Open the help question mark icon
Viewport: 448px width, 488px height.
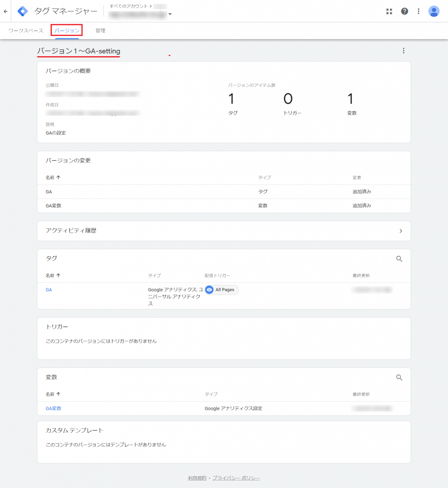coord(404,11)
